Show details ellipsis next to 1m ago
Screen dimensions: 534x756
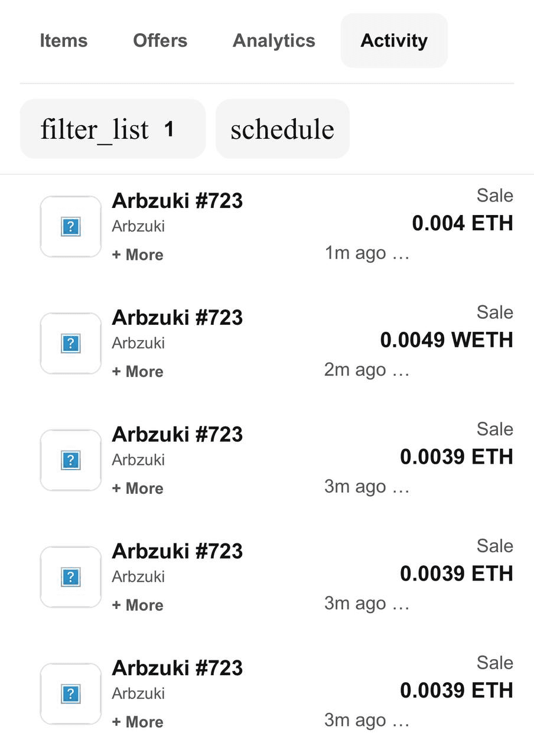400,254
